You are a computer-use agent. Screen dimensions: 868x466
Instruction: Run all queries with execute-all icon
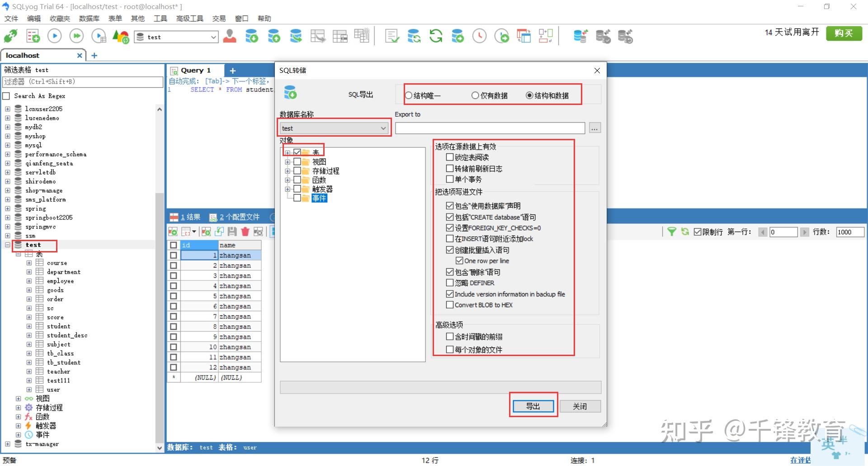click(x=76, y=36)
